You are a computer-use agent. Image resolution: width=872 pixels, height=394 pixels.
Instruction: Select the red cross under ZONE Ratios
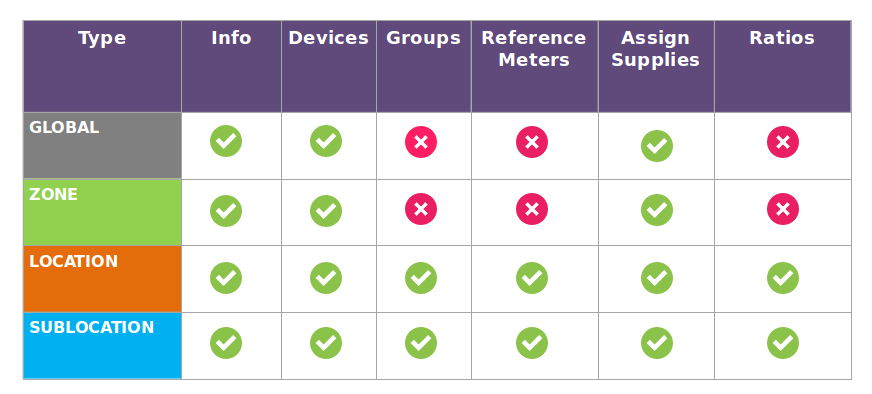pyautogui.click(x=783, y=209)
